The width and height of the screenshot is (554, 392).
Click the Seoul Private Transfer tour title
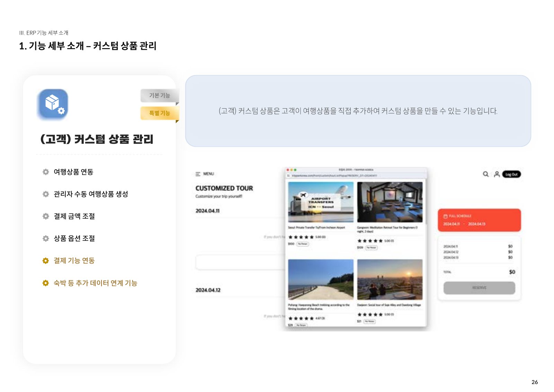(316, 228)
